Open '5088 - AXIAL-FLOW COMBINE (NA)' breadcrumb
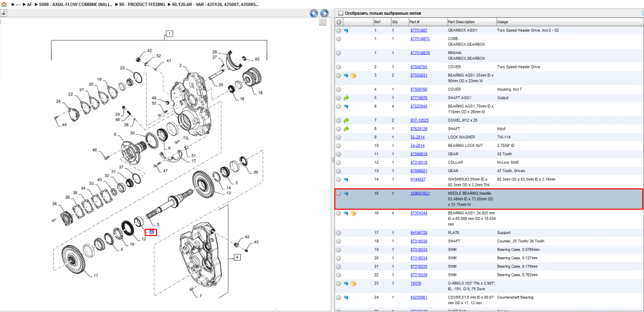 pos(75,4)
